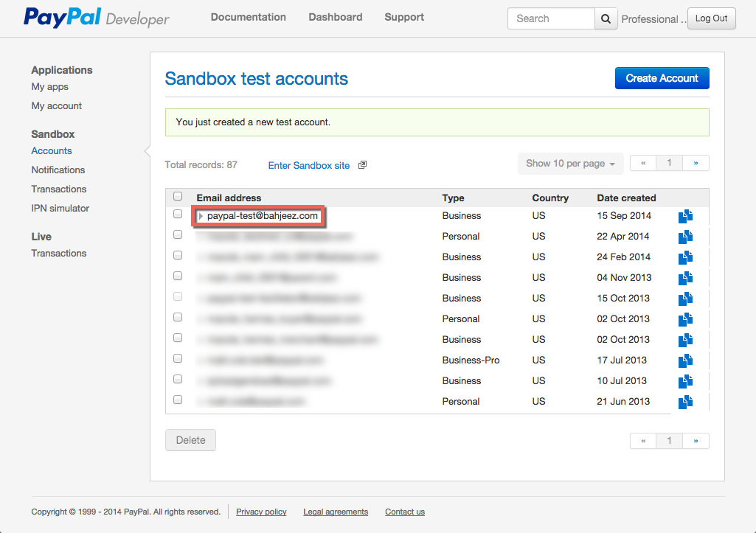Click the clone icon for the 21 Jun 2013 account
756x533 pixels.
[x=685, y=402]
